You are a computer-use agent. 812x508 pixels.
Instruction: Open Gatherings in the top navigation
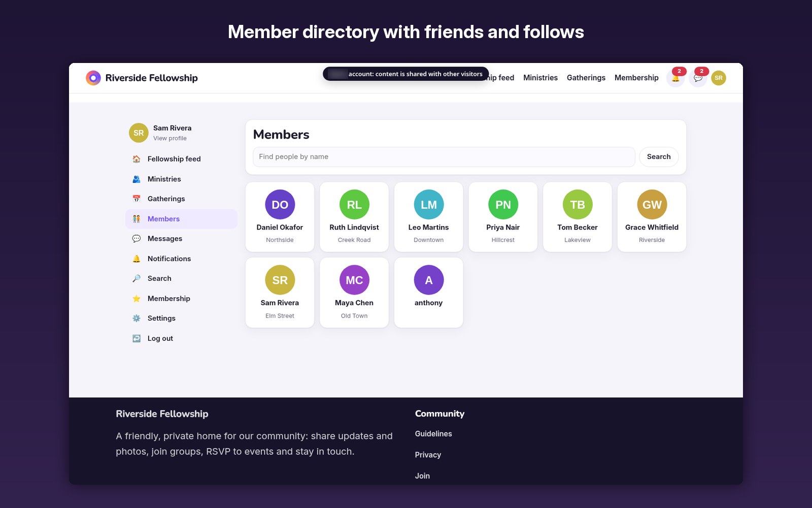point(586,78)
